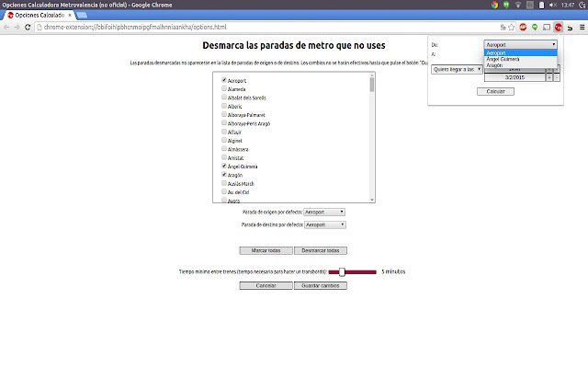Bookmark this page with the star icon
This screenshot has width=588, height=368.
[x=511, y=27]
